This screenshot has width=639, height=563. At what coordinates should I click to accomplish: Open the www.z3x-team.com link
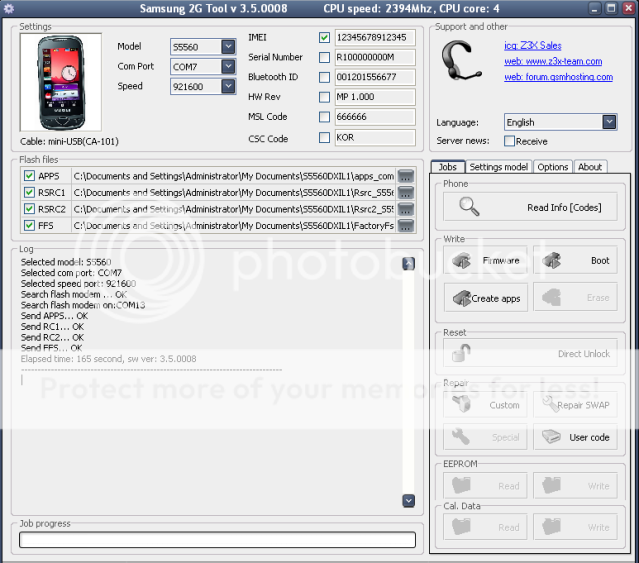click(552, 61)
